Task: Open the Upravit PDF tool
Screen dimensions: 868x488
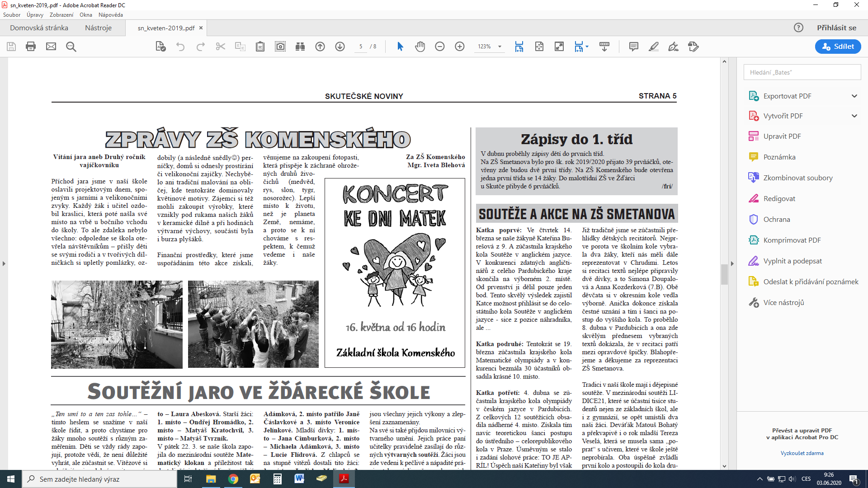Action: pos(782,136)
